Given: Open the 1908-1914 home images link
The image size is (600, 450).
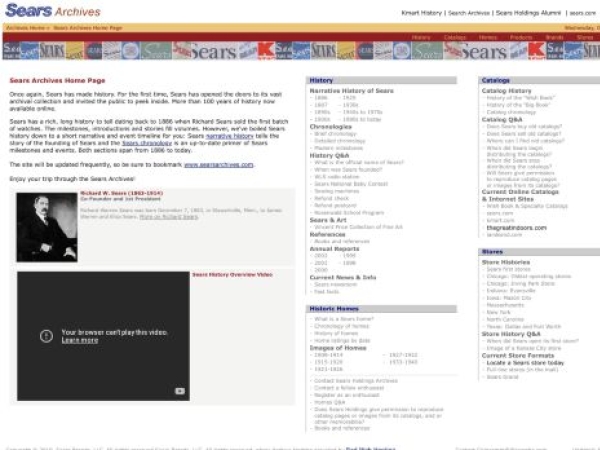Looking at the screenshot, I should pyautogui.click(x=328, y=355).
